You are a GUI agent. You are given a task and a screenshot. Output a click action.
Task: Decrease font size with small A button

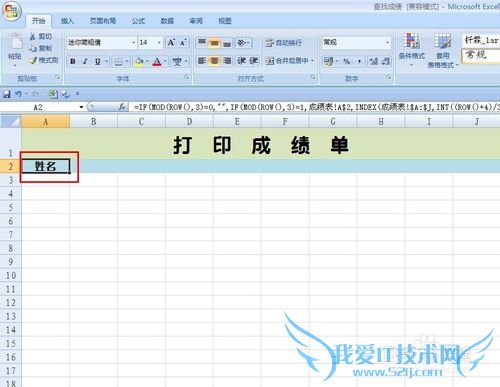coord(183,43)
